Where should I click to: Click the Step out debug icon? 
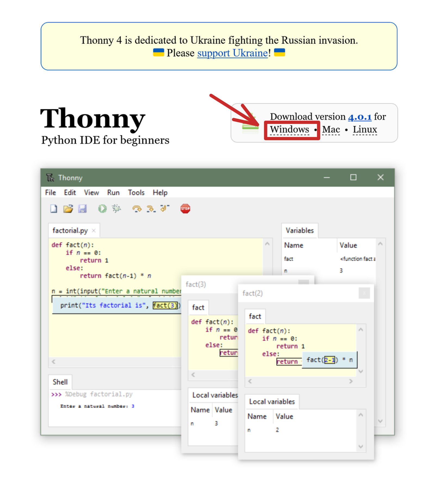point(165,208)
